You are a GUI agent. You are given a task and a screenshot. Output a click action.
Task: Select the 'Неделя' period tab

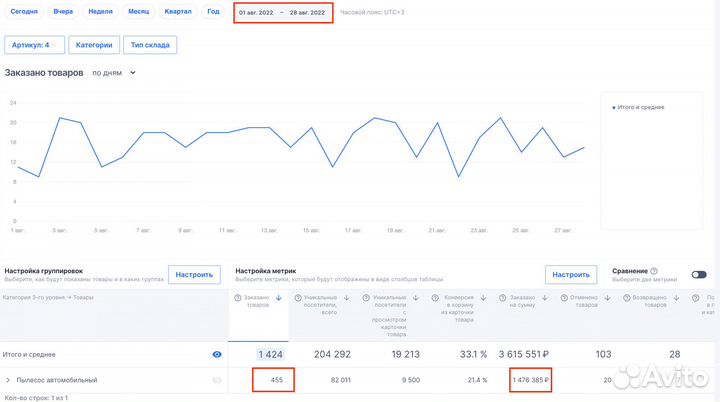(x=100, y=13)
